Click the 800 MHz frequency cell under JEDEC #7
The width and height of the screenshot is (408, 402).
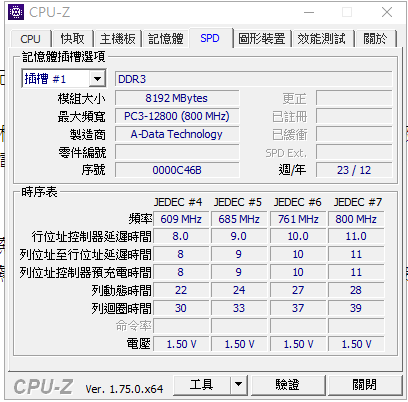356,219
